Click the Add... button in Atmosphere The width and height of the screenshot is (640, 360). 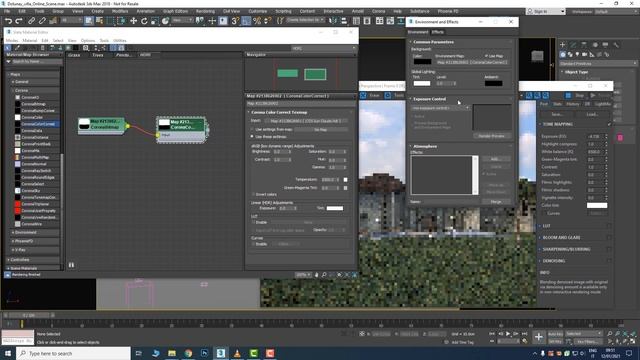coord(495,159)
